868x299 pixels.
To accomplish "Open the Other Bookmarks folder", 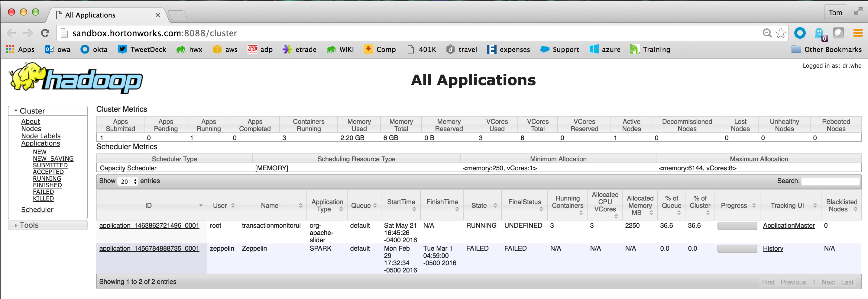I will [x=826, y=49].
